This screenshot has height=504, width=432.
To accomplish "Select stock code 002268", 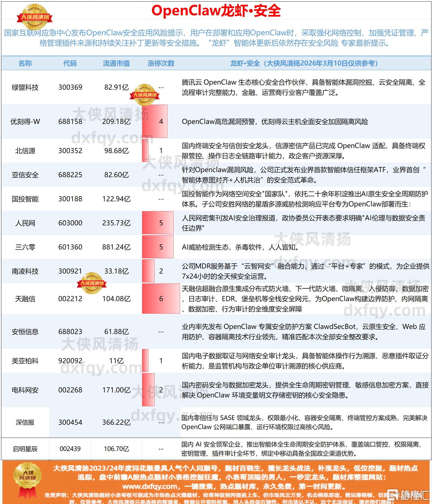I will [x=70, y=390].
